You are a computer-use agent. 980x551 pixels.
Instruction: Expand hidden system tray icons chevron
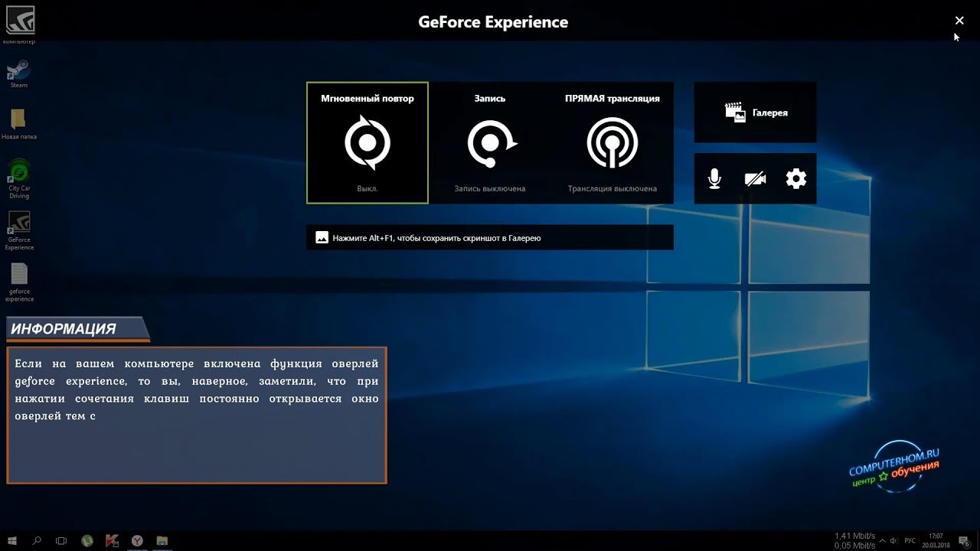884,540
